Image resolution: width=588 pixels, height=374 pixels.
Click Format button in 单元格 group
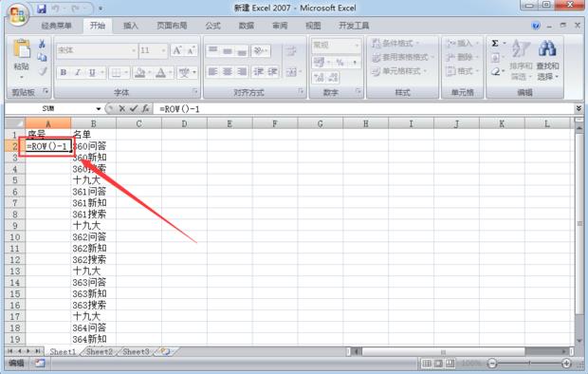click(x=463, y=71)
